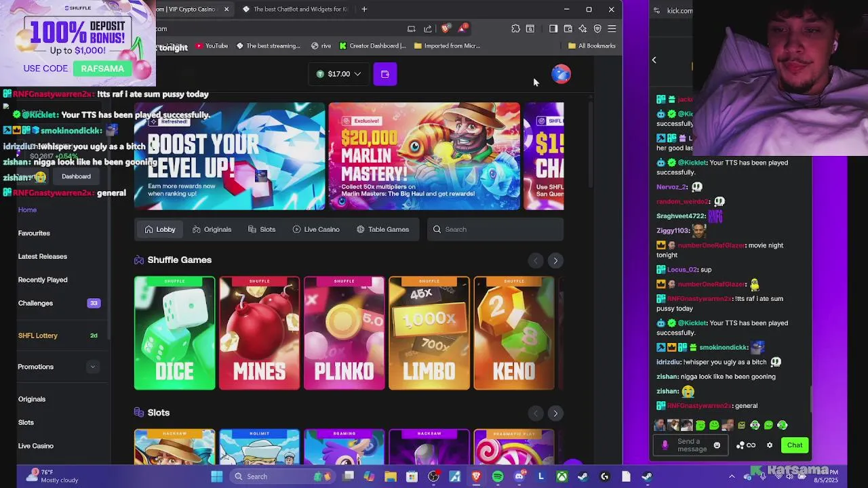Open Favourites in sidebar
The height and width of the screenshot is (488, 868).
click(34, 233)
